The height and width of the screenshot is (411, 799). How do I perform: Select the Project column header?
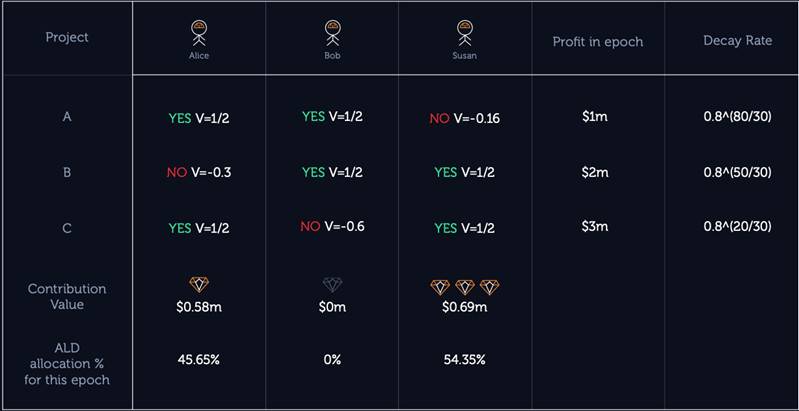[67, 37]
